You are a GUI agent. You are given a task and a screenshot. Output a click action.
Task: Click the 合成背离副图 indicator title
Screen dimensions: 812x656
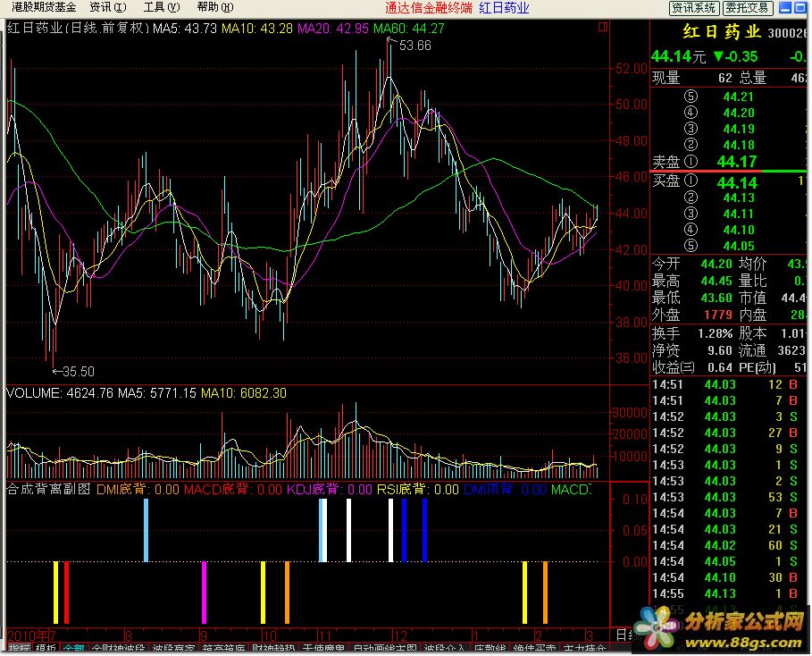pos(48,489)
